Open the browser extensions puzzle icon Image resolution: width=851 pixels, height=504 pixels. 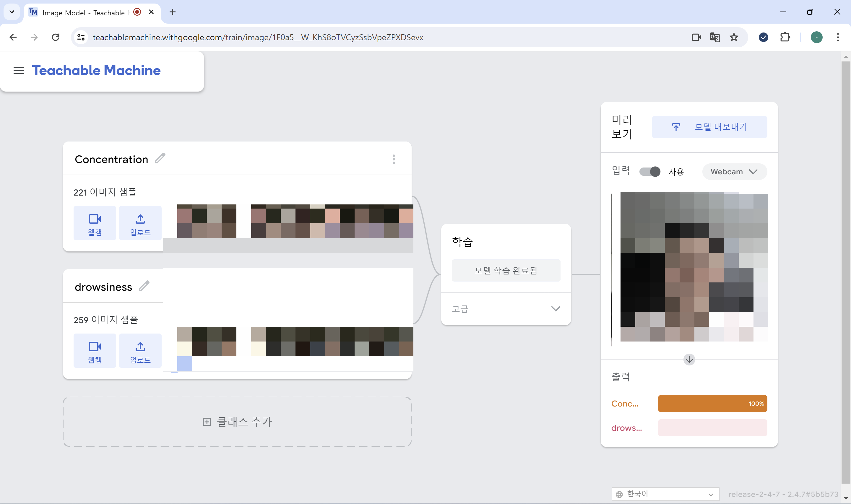[x=785, y=37]
